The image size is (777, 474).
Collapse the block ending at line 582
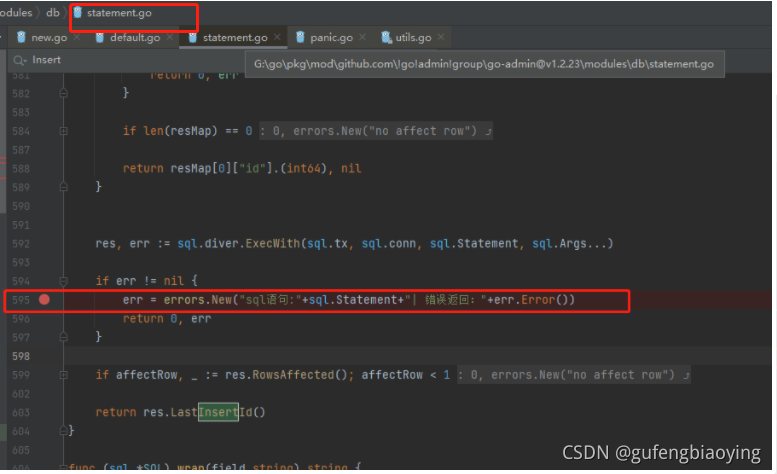[63, 93]
